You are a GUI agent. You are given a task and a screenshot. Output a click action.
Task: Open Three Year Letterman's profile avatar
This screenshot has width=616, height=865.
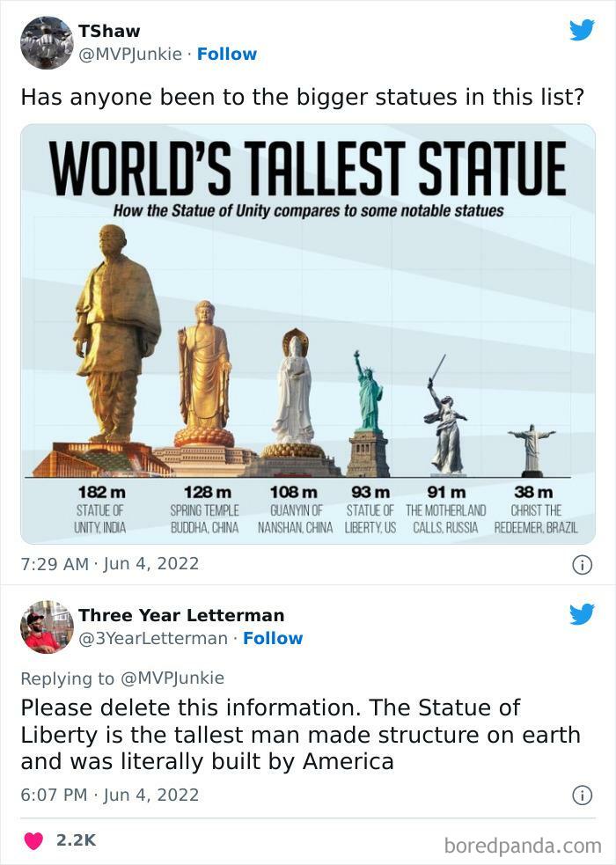click(x=47, y=627)
